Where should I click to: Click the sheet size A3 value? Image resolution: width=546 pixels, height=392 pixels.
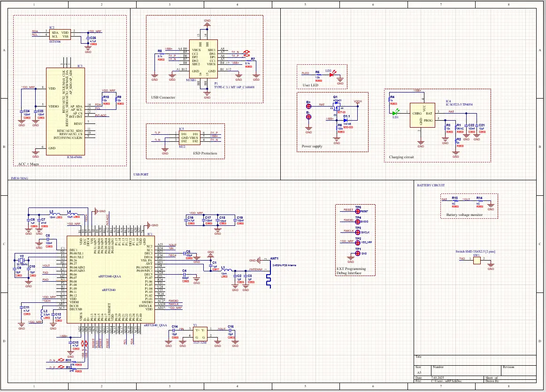[419, 372]
